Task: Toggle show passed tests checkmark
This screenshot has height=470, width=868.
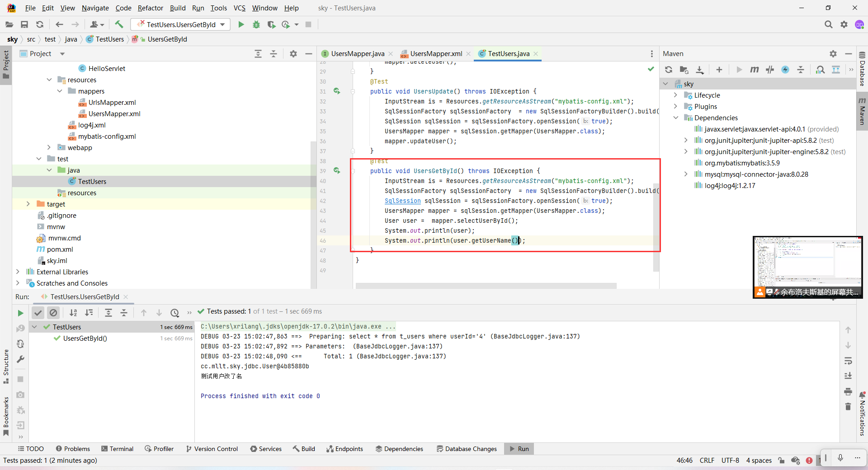Action: click(x=38, y=313)
